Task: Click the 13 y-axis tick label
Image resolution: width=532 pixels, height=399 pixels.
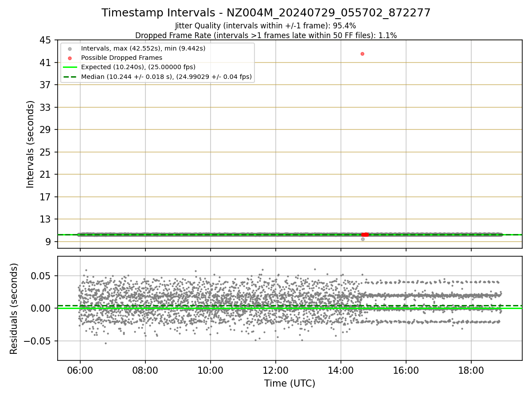Action: pyautogui.click(x=46, y=219)
